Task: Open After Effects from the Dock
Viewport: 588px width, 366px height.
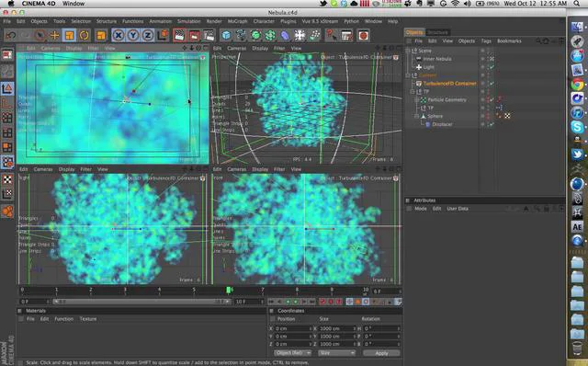Action: point(577,227)
